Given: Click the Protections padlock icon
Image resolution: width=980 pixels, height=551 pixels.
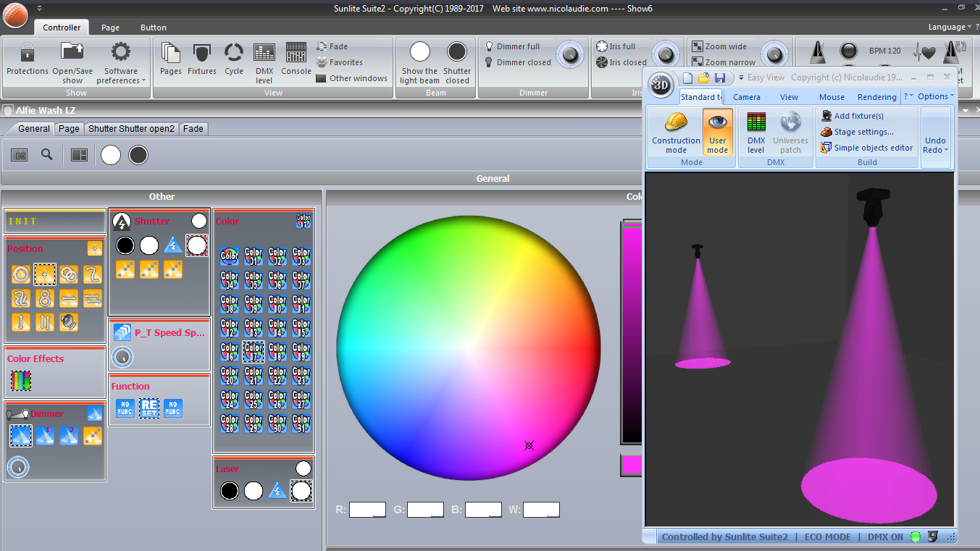Looking at the screenshot, I should [x=28, y=54].
